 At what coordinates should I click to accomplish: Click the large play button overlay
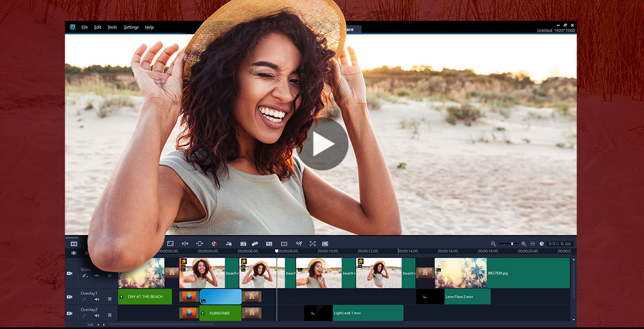coord(322,144)
